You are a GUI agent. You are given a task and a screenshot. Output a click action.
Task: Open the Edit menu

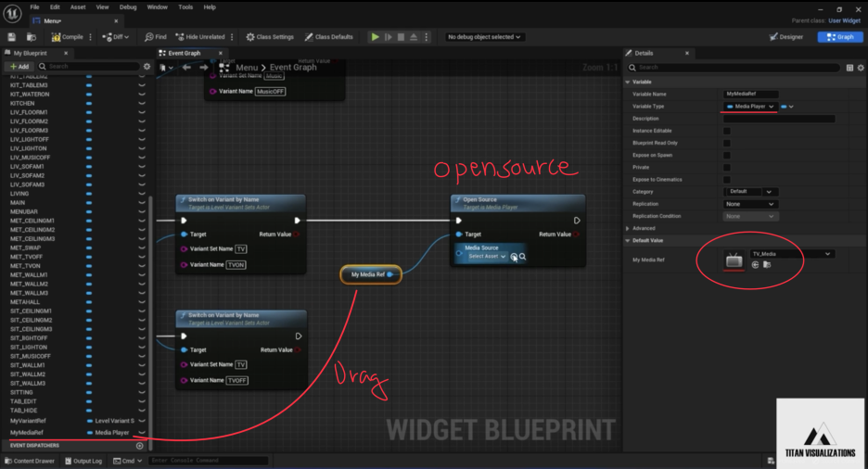(x=55, y=7)
